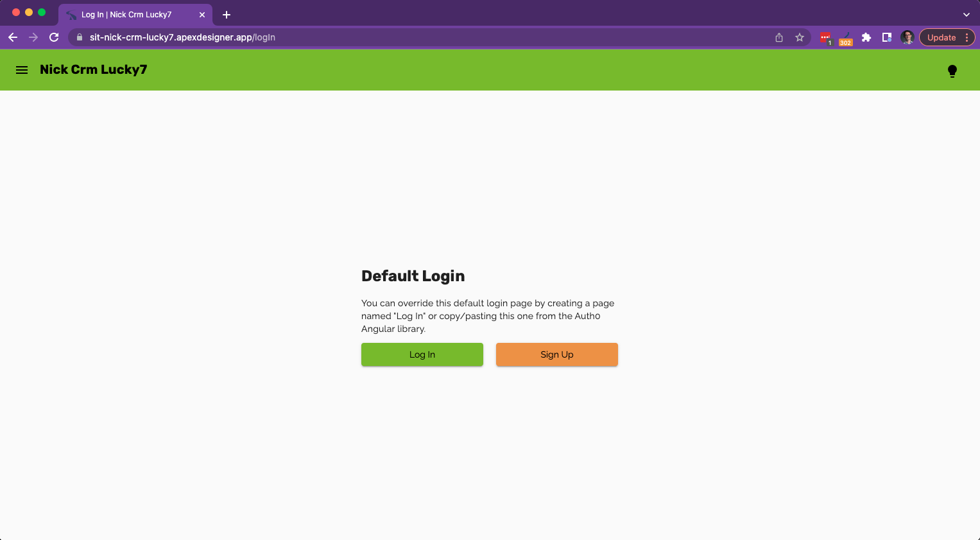Click the yellow minimize window button

(x=29, y=12)
